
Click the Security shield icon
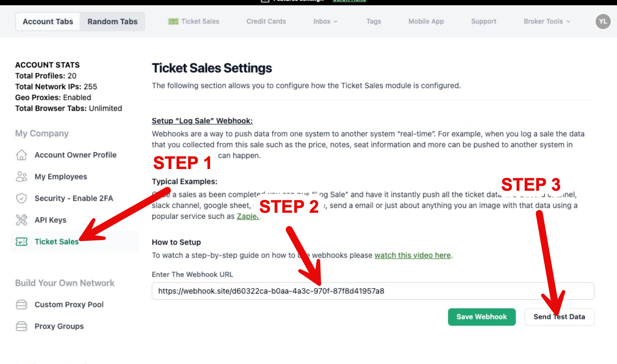pos(21,198)
